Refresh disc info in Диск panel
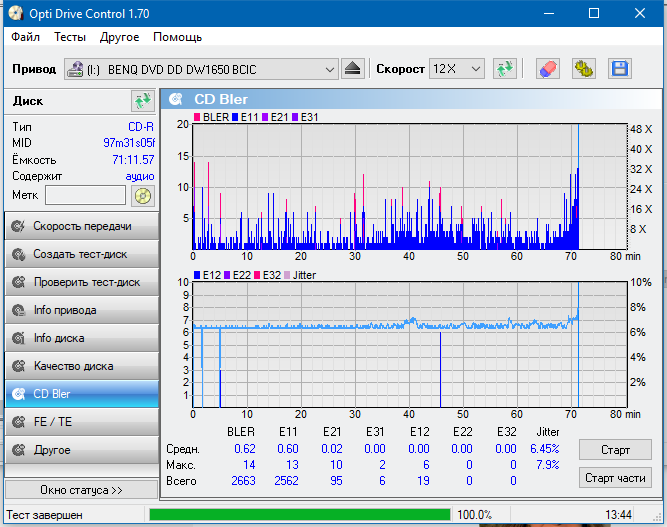667x527 pixels. click(x=142, y=101)
